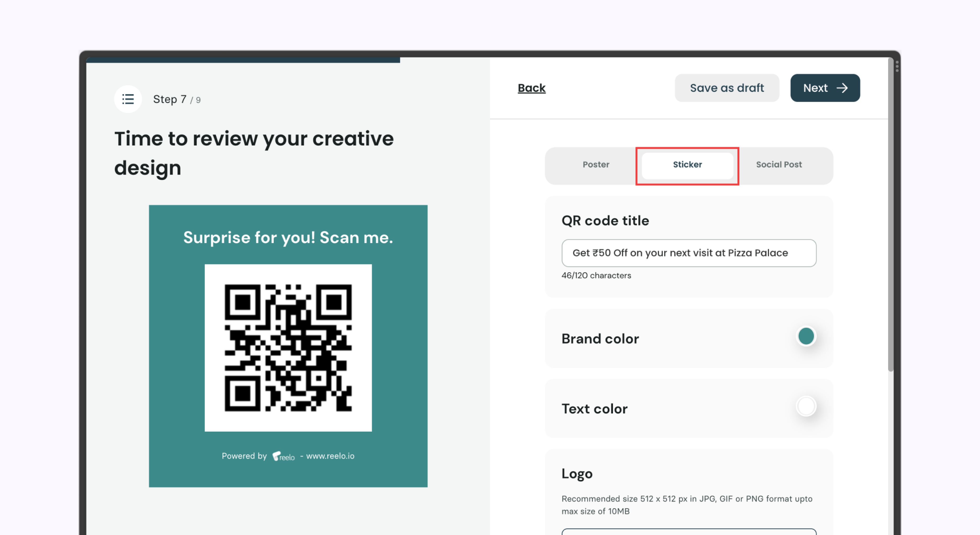Click the 'Logo' section heading
The image size is (980, 535).
coord(577,474)
